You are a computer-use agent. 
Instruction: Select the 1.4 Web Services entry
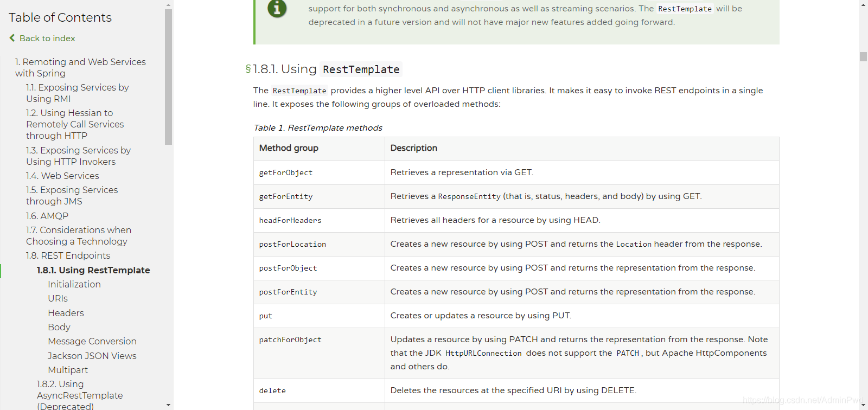[62, 176]
